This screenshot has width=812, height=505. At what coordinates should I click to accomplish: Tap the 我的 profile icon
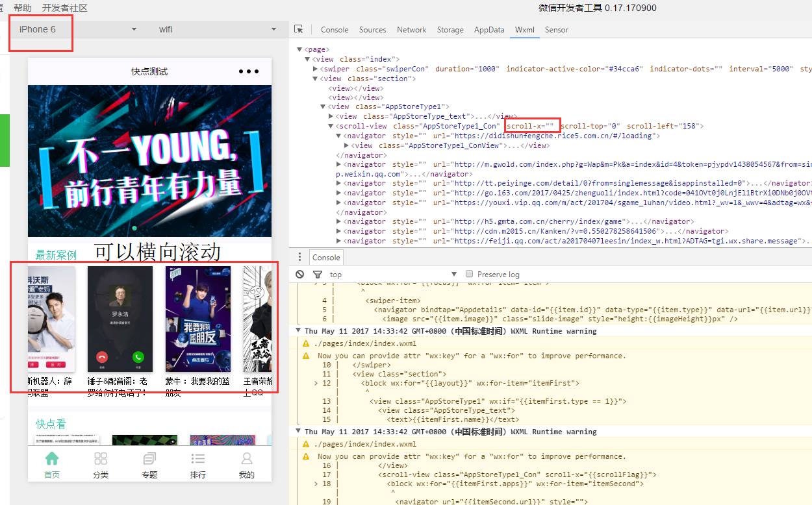[247, 459]
